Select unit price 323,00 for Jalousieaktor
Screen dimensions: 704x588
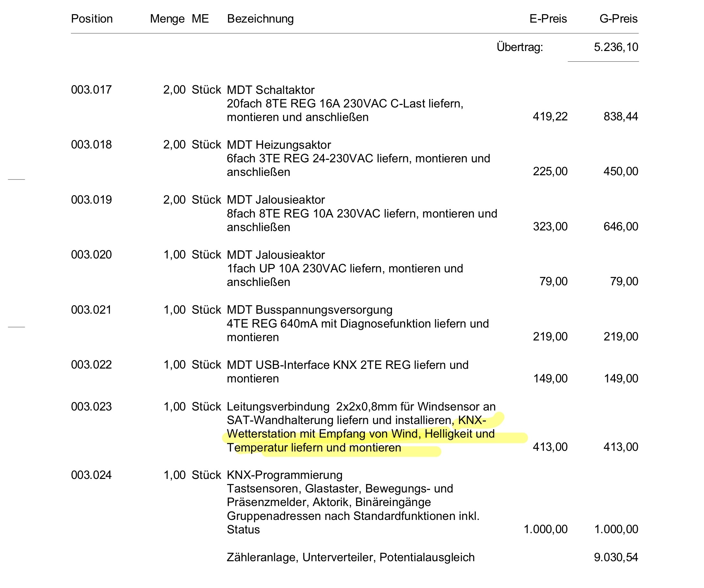click(x=550, y=226)
